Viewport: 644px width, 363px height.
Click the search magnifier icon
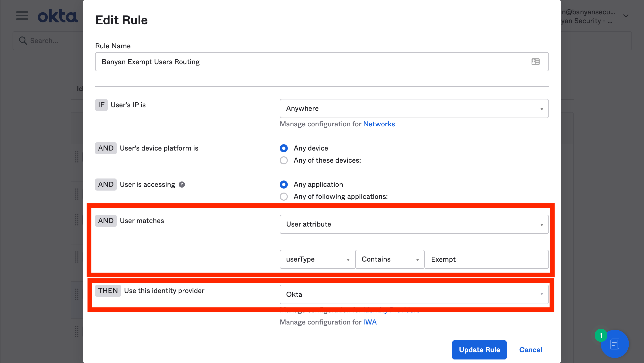point(23,41)
